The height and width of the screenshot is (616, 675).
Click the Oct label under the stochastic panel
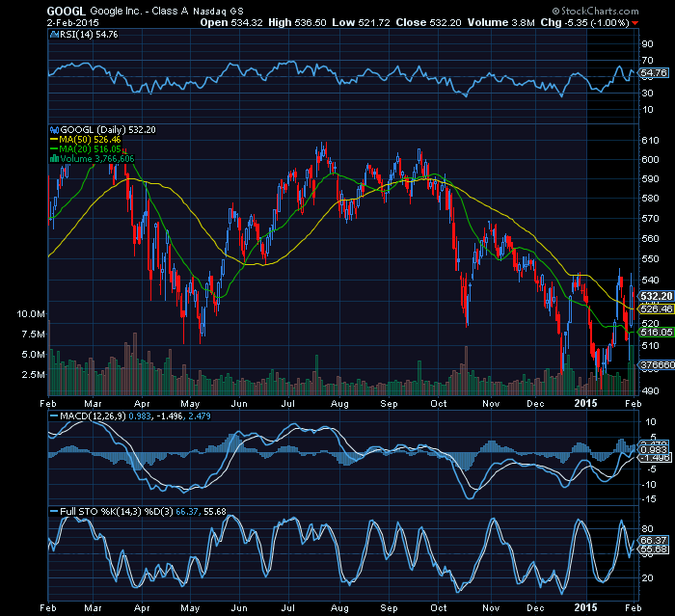coord(439,608)
